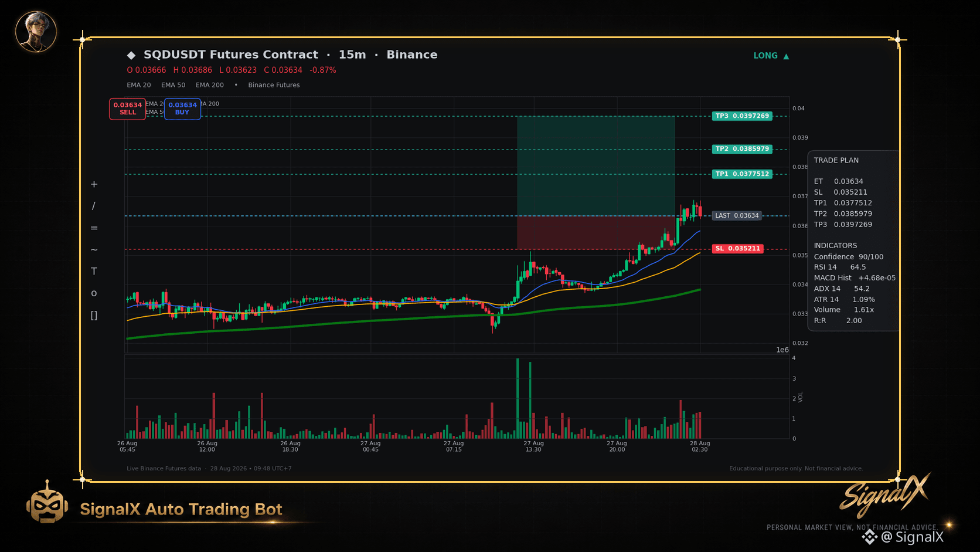Click TP3 0.0397269 row in trade plan
The image size is (980, 552).
coord(843,225)
